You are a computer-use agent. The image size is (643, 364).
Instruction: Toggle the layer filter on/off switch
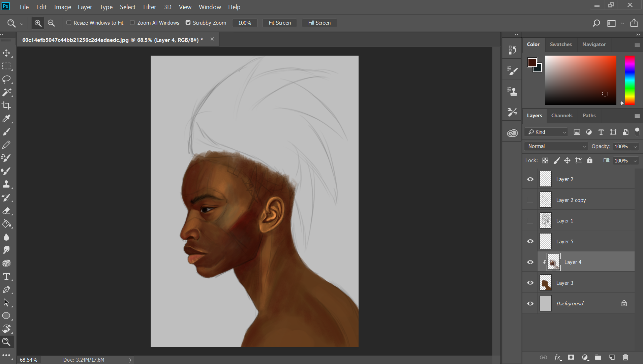637,132
